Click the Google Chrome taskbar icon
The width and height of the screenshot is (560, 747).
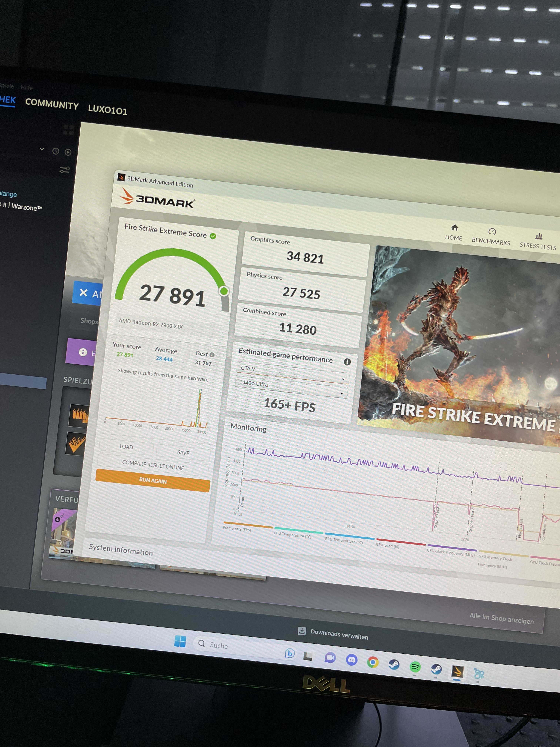point(373,662)
